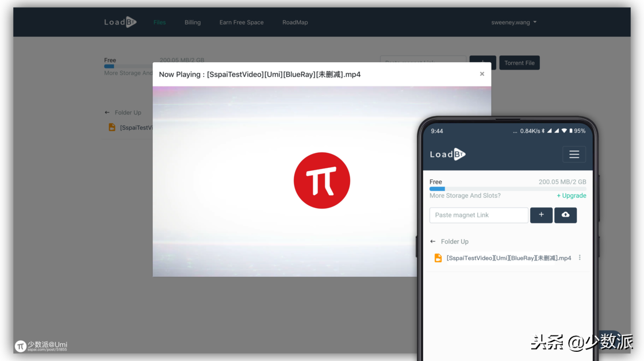The image size is (644, 361).
Task: Open three-dot options for mp4 file on phone
Action: point(580,258)
